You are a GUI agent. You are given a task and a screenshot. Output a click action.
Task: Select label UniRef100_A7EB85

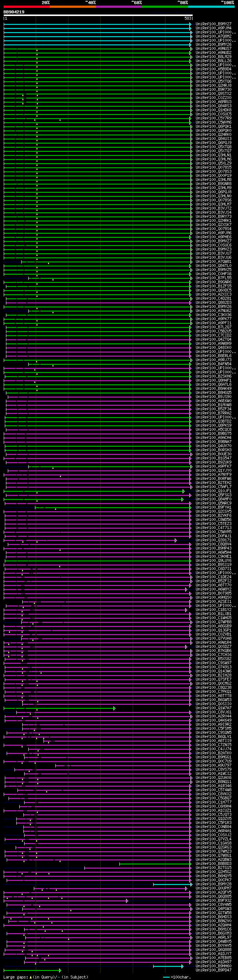(214, 958)
